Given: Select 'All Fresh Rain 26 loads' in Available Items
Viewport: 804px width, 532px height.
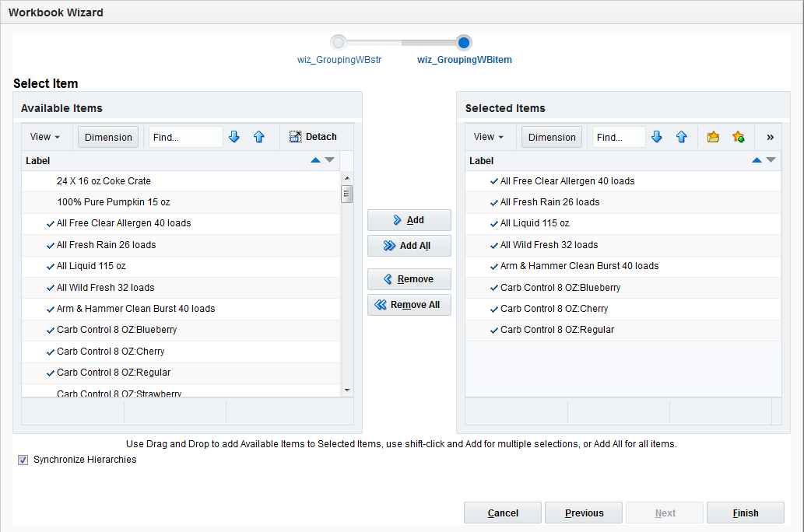Looking at the screenshot, I should click(x=181, y=245).
